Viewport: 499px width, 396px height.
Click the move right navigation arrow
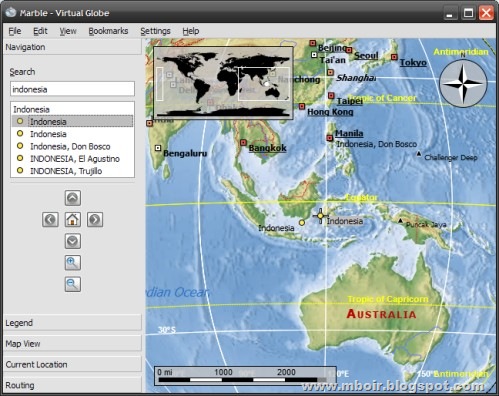(x=95, y=220)
